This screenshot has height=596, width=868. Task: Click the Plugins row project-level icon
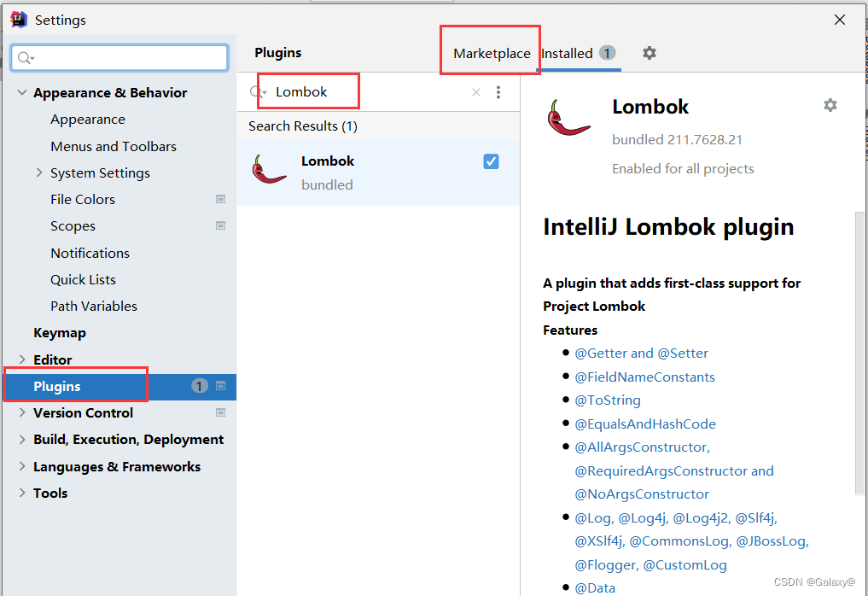click(x=220, y=386)
